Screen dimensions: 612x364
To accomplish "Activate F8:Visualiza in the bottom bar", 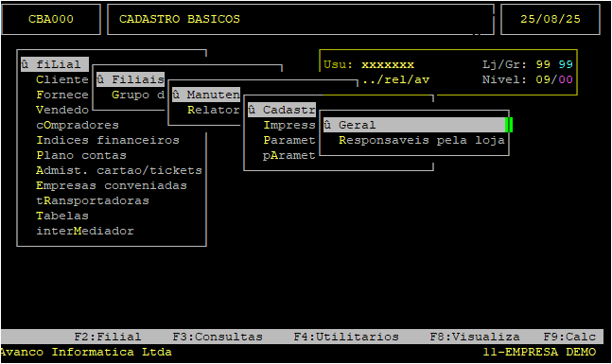I will (x=475, y=337).
